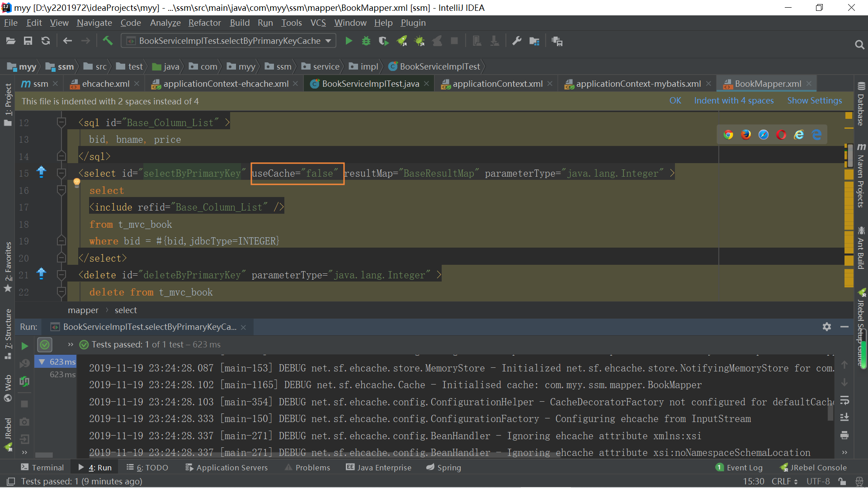Toggle show passed tests button
Image resolution: width=868 pixels, height=488 pixels.
(45, 345)
